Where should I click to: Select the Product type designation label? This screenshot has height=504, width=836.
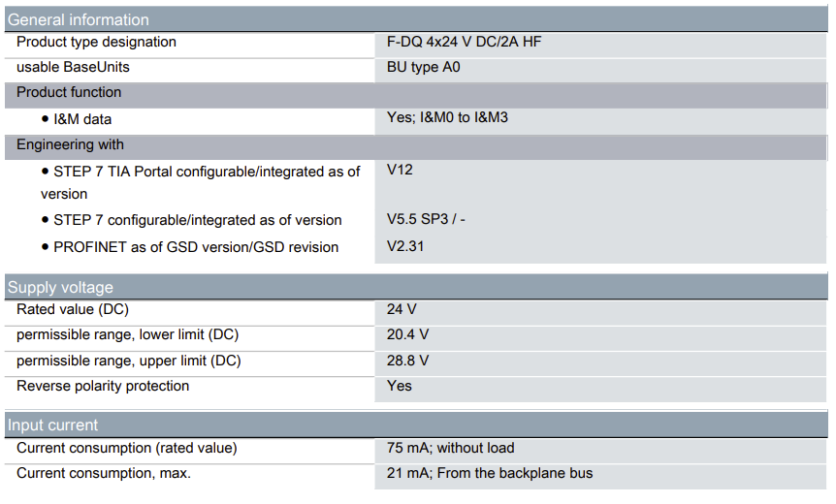click(96, 43)
